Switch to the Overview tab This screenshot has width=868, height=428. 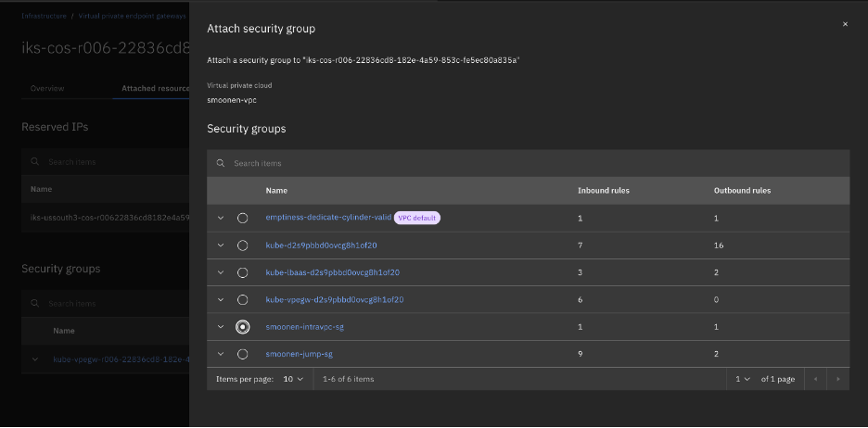tap(47, 89)
